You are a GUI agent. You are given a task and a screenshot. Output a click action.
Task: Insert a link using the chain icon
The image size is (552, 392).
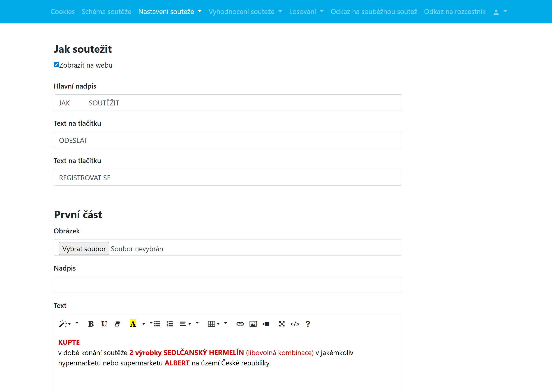coord(240,324)
